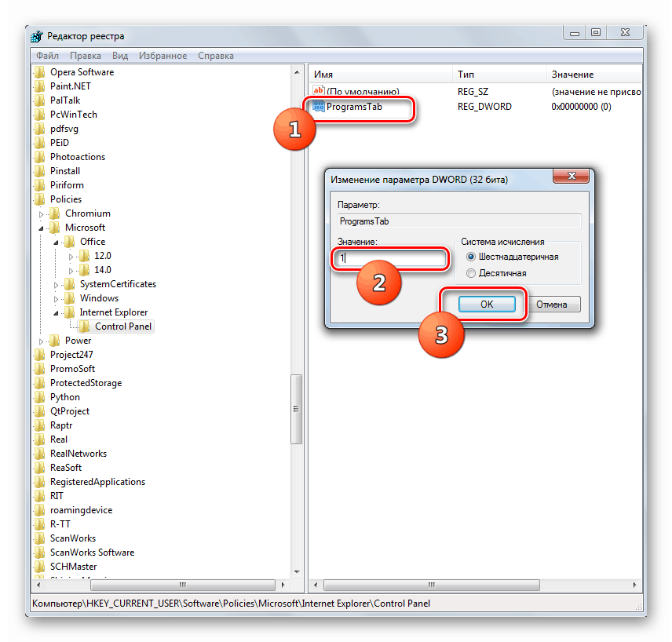672x642 pixels.
Task: Click the tree horizontal scrollbar thumb
Action: pos(183,585)
